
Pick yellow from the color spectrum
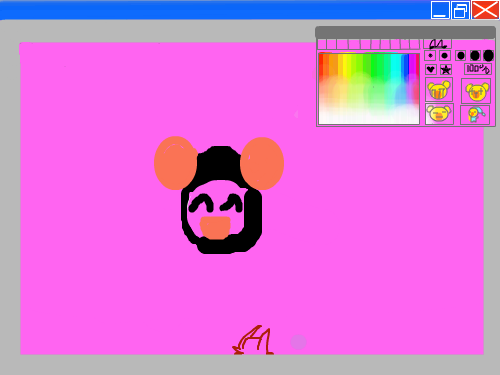[x=347, y=63]
